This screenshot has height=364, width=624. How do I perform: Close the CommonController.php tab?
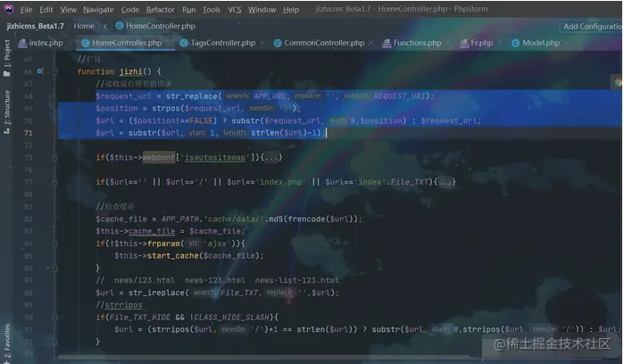tap(370, 42)
